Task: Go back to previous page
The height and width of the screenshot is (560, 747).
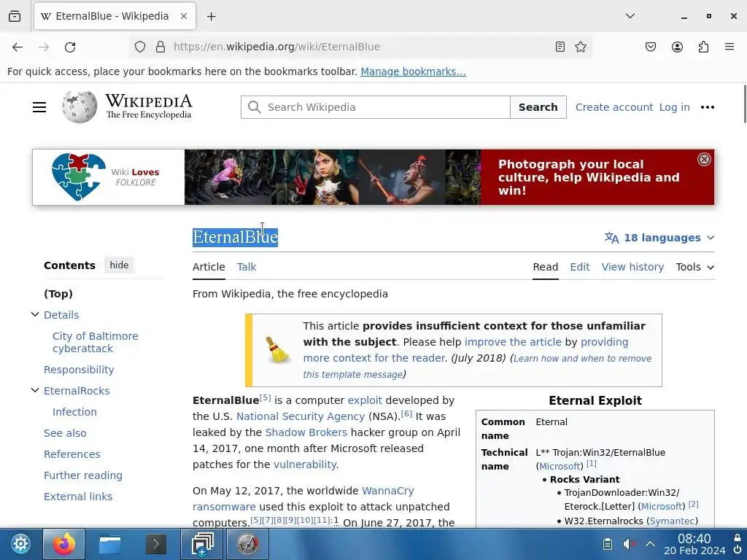Action: [18, 47]
